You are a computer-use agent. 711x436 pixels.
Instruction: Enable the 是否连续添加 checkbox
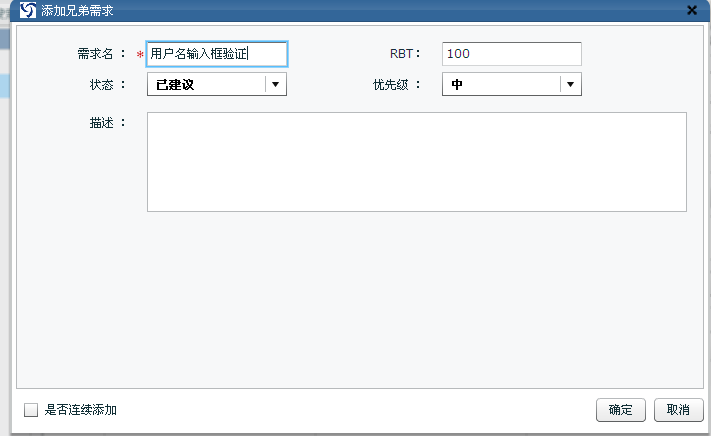31,410
